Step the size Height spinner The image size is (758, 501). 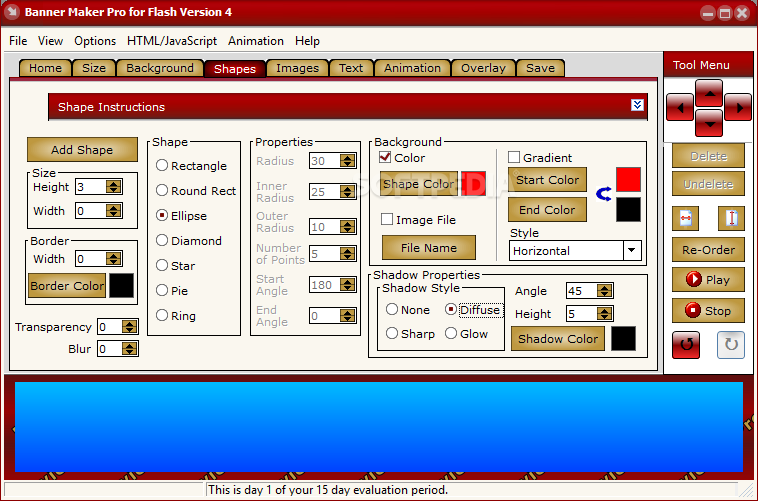coord(114,187)
